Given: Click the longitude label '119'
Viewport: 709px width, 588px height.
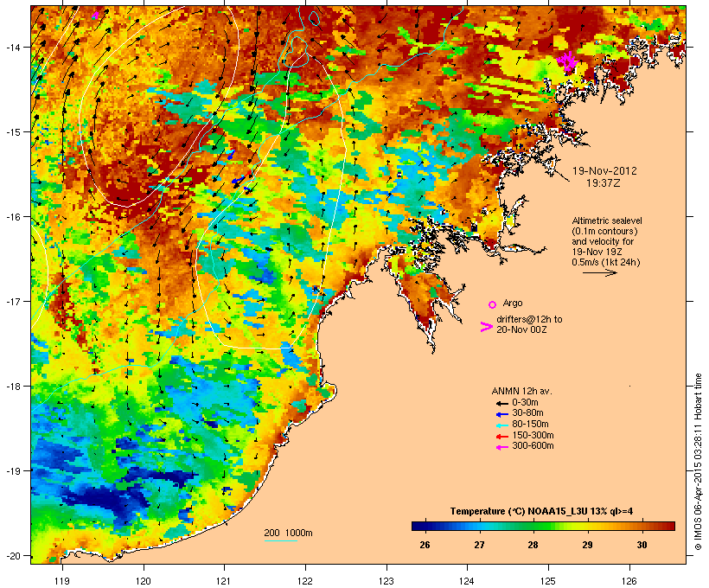Looking at the screenshot, I should pos(62,581).
